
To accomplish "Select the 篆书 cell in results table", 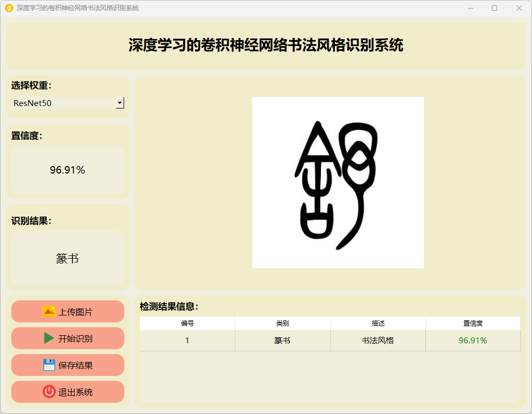I will pos(282,341).
